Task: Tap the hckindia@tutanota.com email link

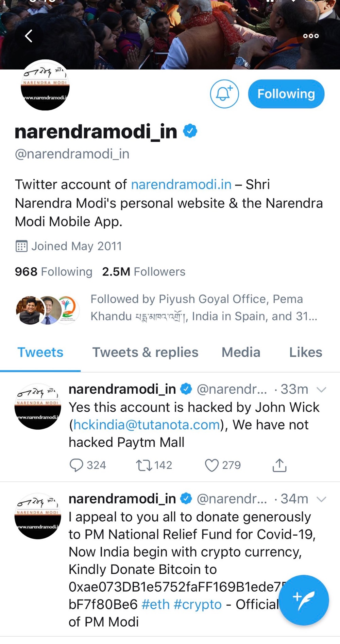Action: click(x=147, y=425)
